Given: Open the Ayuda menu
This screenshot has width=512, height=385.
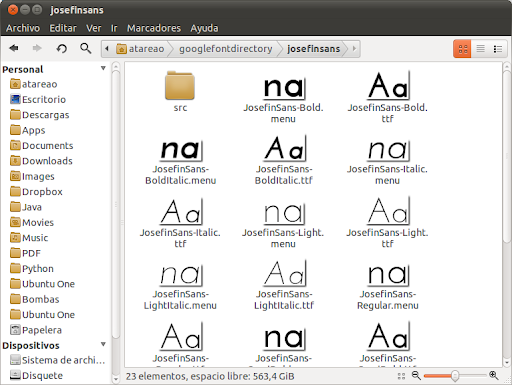Looking at the screenshot, I should click(x=204, y=28).
